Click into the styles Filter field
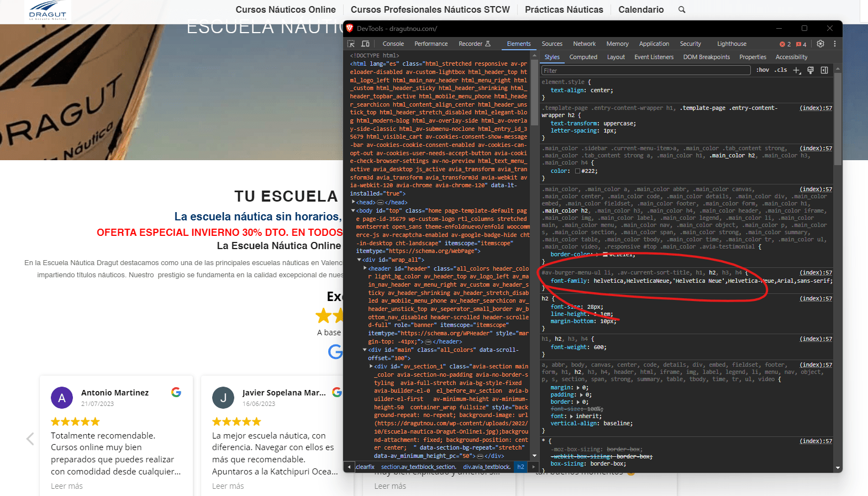 (646, 70)
